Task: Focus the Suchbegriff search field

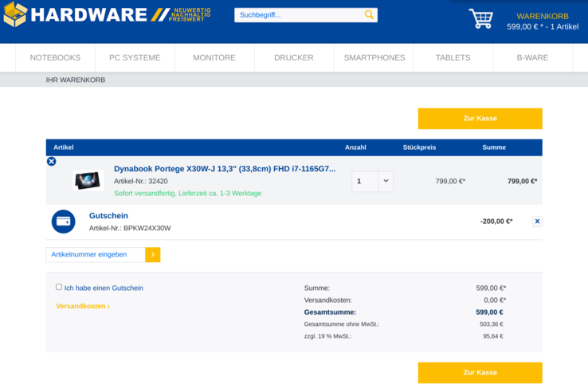Action: pos(300,15)
